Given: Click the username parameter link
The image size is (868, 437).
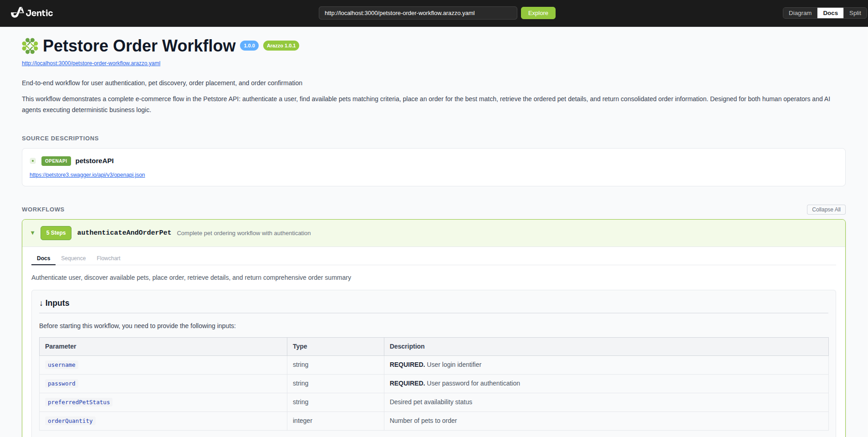Looking at the screenshot, I should click(x=61, y=365).
